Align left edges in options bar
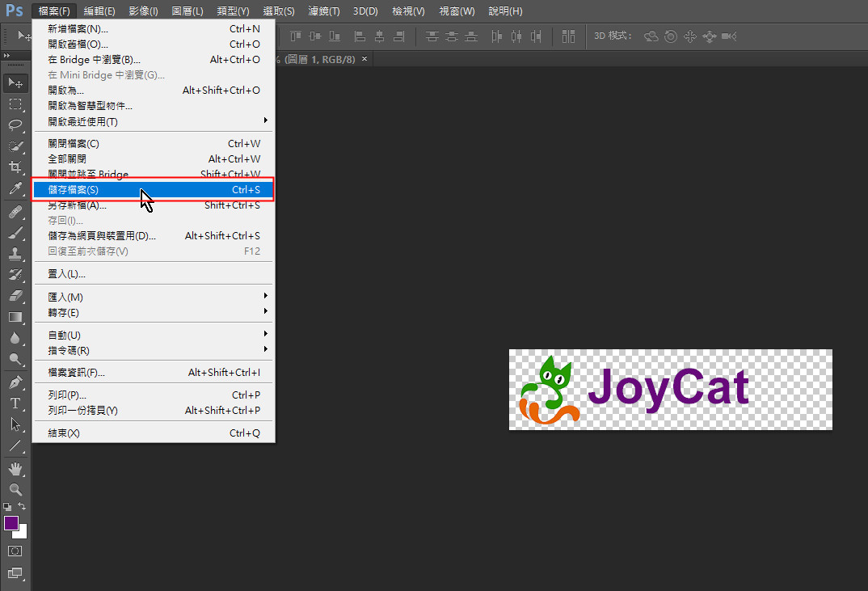Screen dimensions: 868x591 [360, 36]
